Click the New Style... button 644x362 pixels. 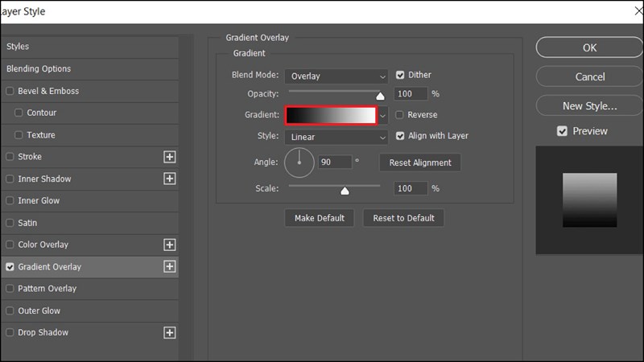pyautogui.click(x=589, y=106)
